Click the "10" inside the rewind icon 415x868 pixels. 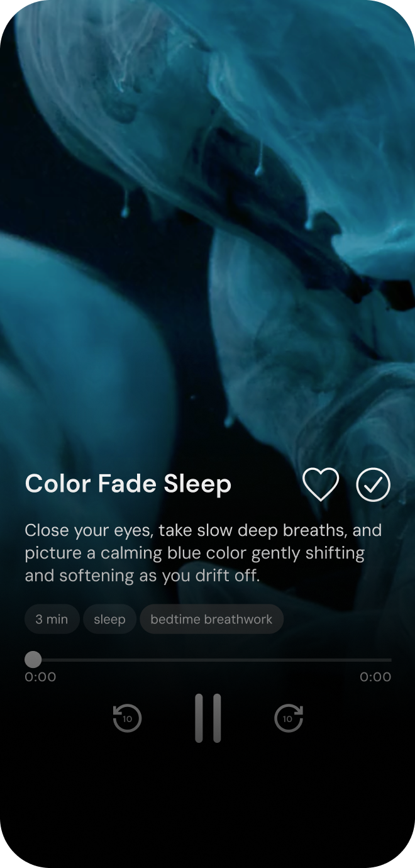[127, 719]
